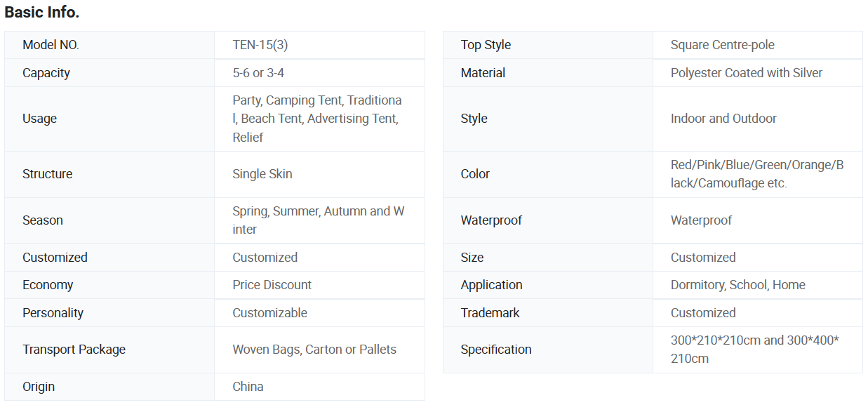Select the Polyester Coated with Silver material
Screen dimensions: 868x405
[x=747, y=73]
